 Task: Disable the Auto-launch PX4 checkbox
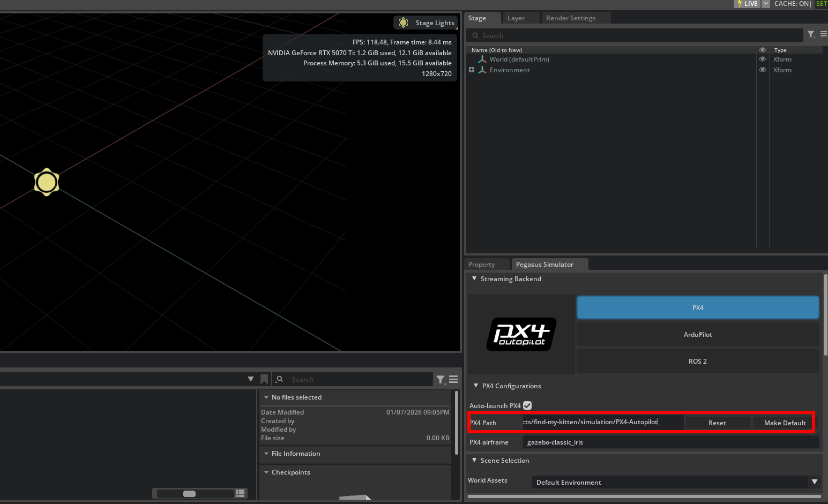click(x=527, y=405)
